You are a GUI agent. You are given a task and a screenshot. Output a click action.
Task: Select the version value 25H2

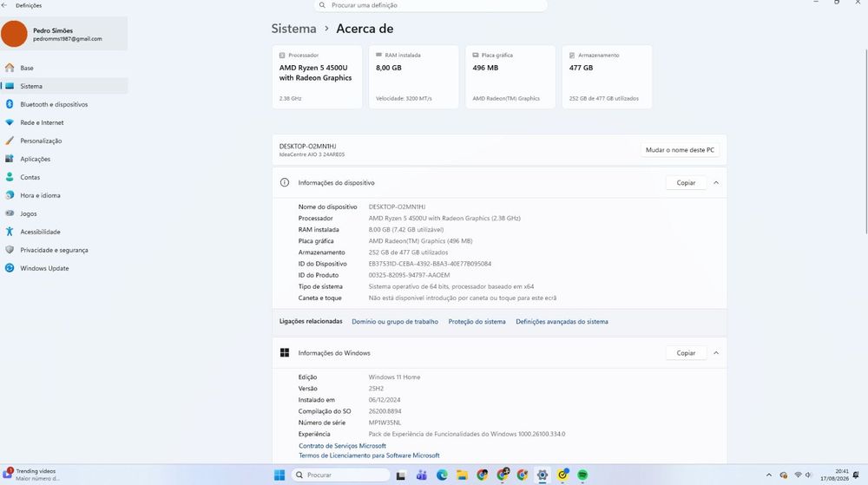377,389
